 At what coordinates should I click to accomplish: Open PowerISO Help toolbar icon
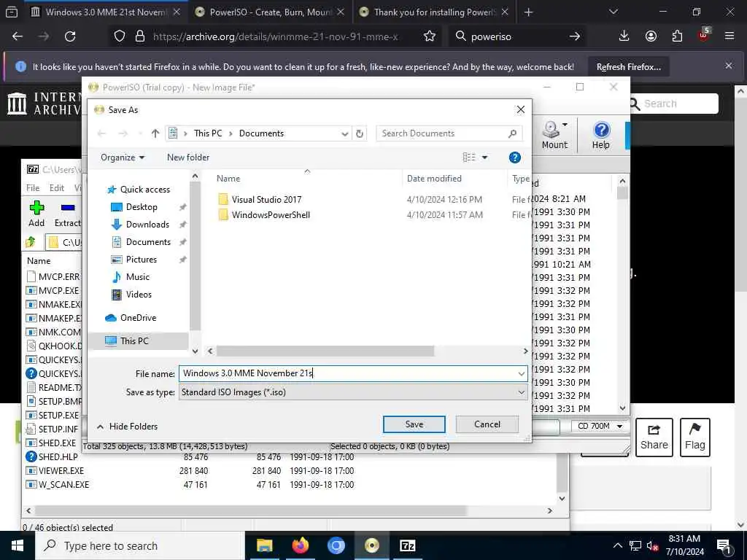pos(601,135)
